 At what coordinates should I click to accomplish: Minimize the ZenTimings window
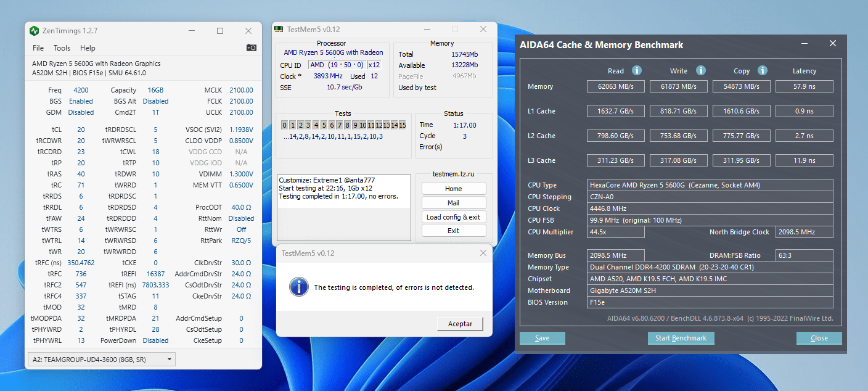[x=191, y=31]
